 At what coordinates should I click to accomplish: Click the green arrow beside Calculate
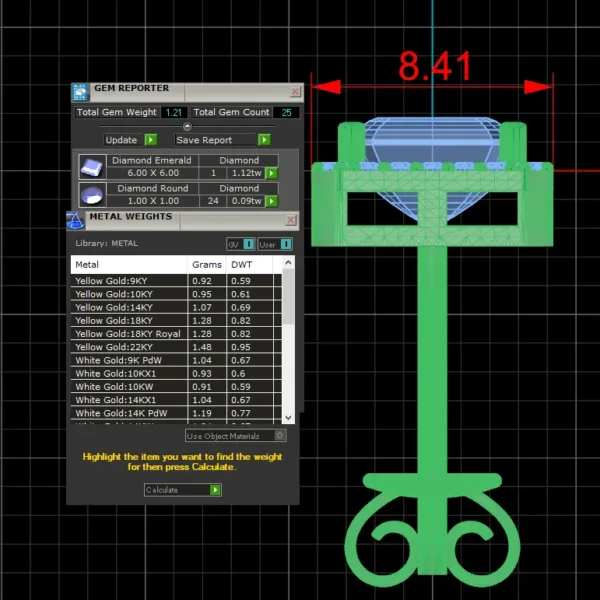tap(215, 490)
